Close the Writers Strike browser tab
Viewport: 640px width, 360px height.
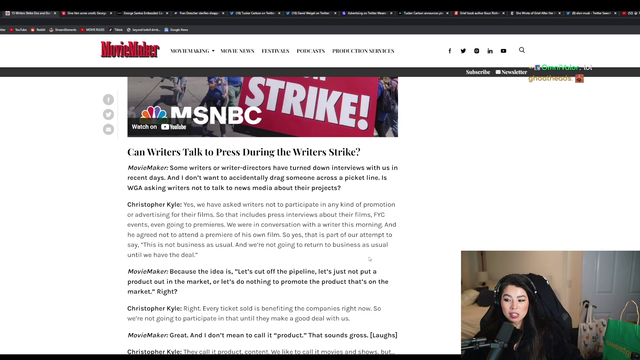click(x=55, y=13)
